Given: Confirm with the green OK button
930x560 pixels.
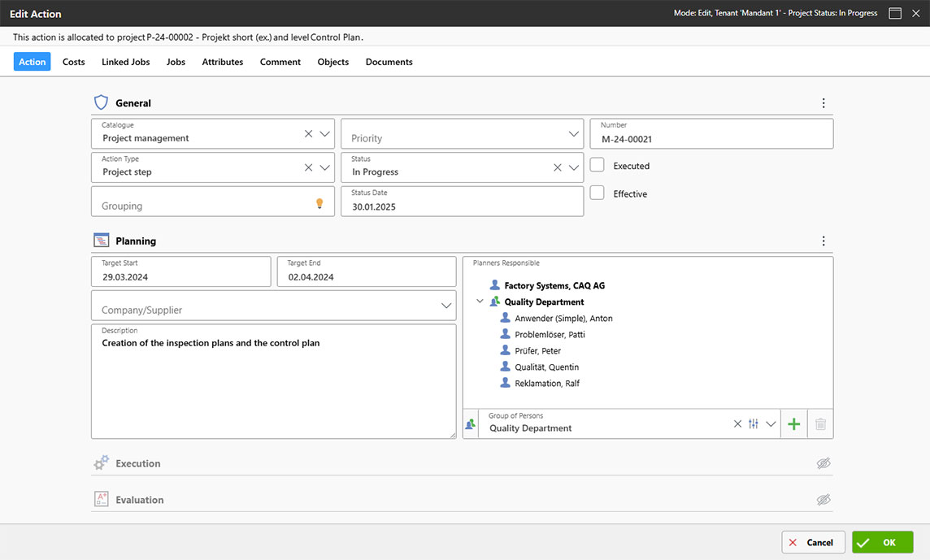Looking at the screenshot, I should pos(882,542).
